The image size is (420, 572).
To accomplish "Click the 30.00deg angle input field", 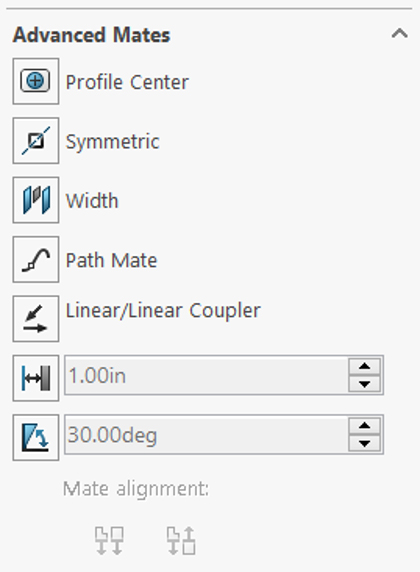I will (206, 434).
